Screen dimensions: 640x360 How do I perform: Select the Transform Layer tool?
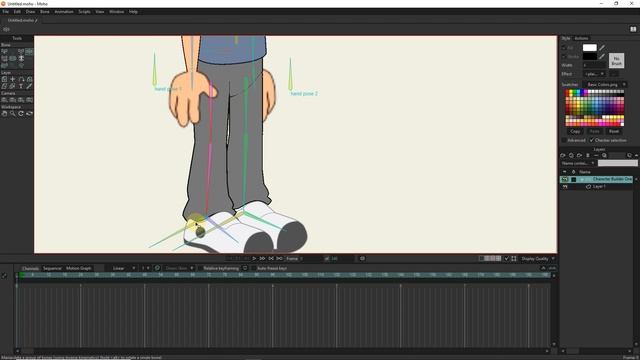[x=4, y=79]
